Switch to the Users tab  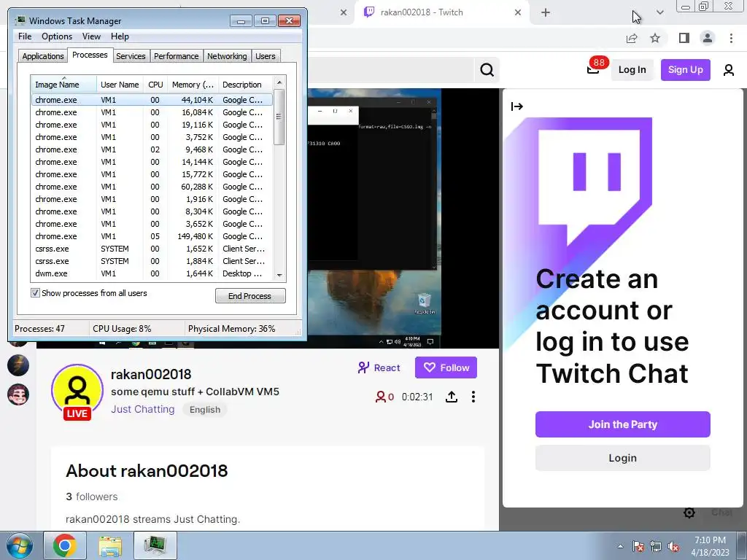click(x=266, y=56)
